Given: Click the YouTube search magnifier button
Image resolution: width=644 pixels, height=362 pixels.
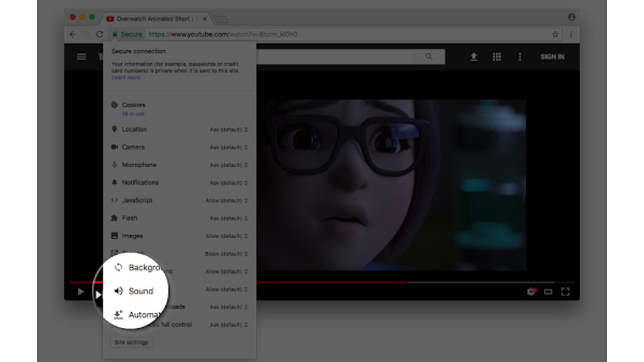Looking at the screenshot, I should click(429, 57).
